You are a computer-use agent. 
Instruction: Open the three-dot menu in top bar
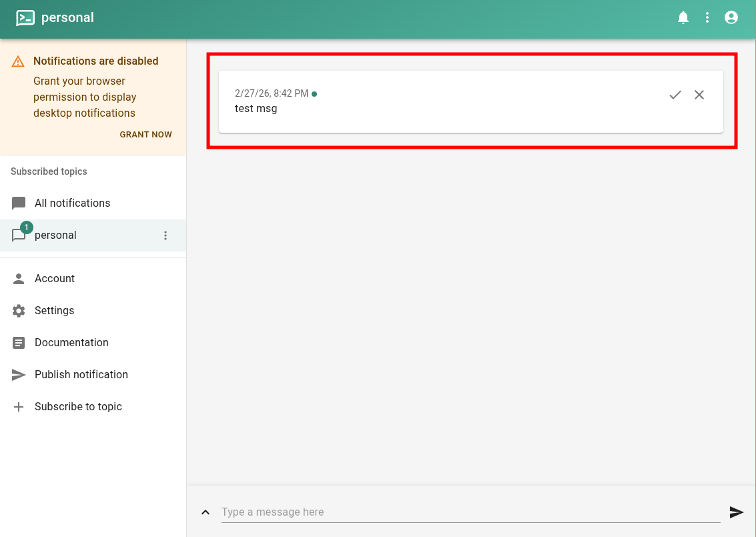(707, 18)
